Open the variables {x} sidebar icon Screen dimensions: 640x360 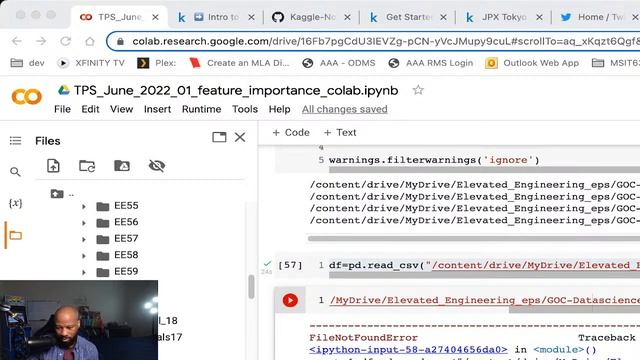[15, 203]
